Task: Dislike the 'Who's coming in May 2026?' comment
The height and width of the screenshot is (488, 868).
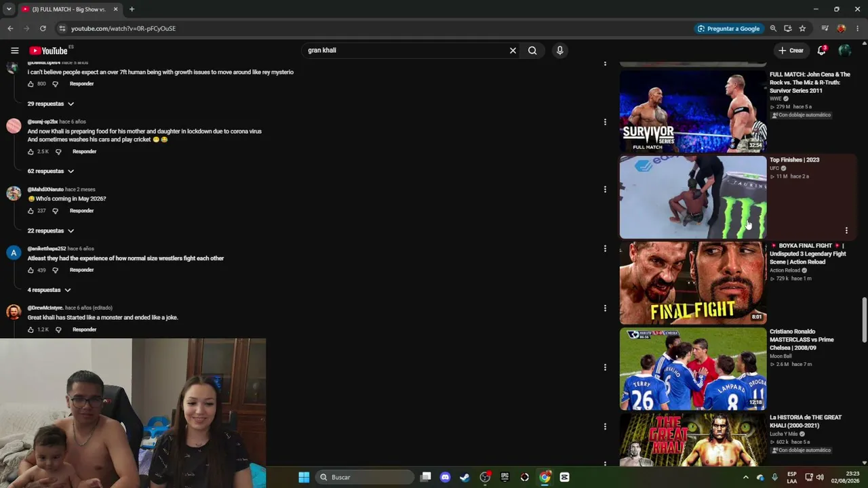Action: point(55,211)
